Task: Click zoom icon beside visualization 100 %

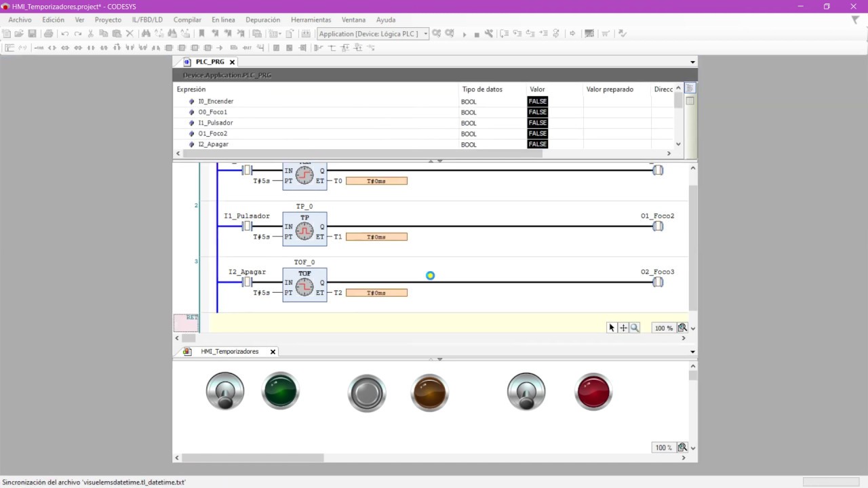Action: point(682,447)
